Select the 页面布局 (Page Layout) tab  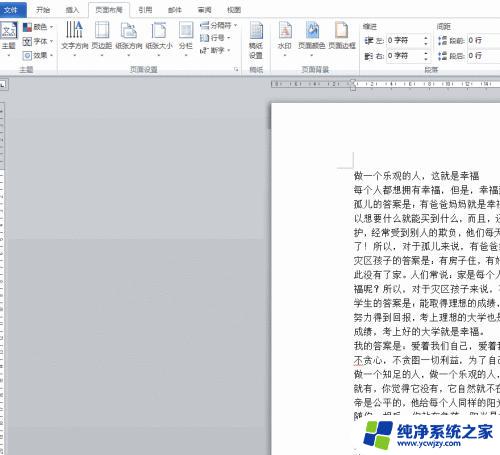pyautogui.click(x=109, y=10)
